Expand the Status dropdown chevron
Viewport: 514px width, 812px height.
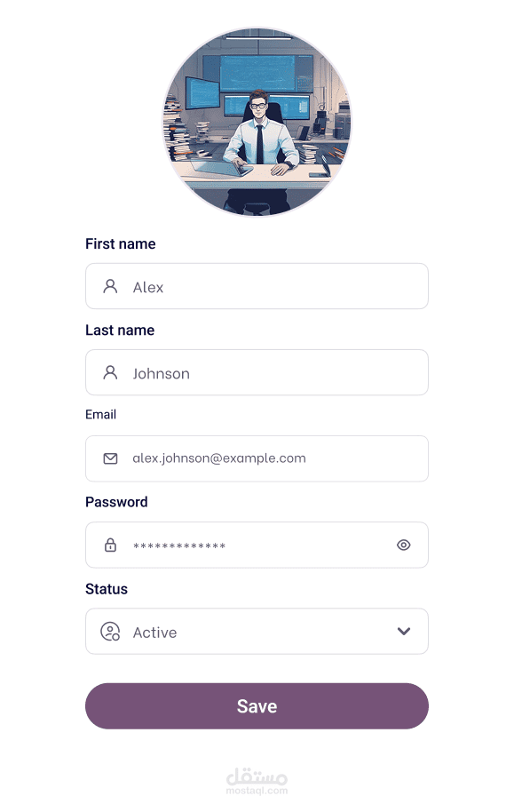click(404, 632)
